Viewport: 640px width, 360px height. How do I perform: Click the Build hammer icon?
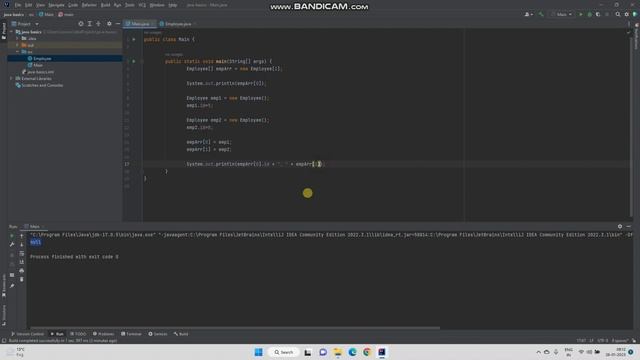point(541,14)
